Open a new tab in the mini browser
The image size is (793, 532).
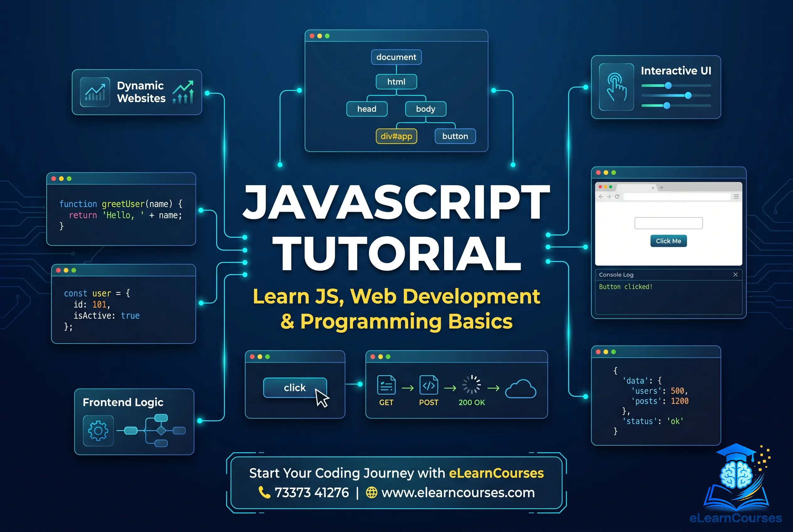pyautogui.click(x=661, y=188)
